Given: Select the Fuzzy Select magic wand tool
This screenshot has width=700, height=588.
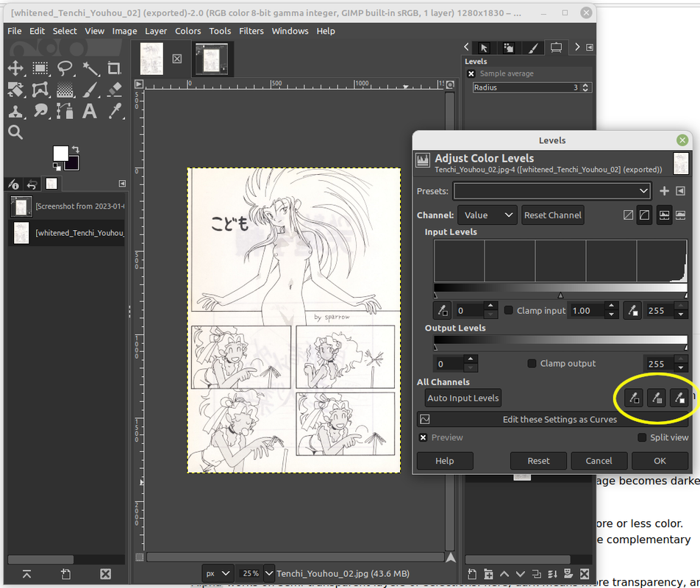Looking at the screenshot, I should click(x=90, y=68).
